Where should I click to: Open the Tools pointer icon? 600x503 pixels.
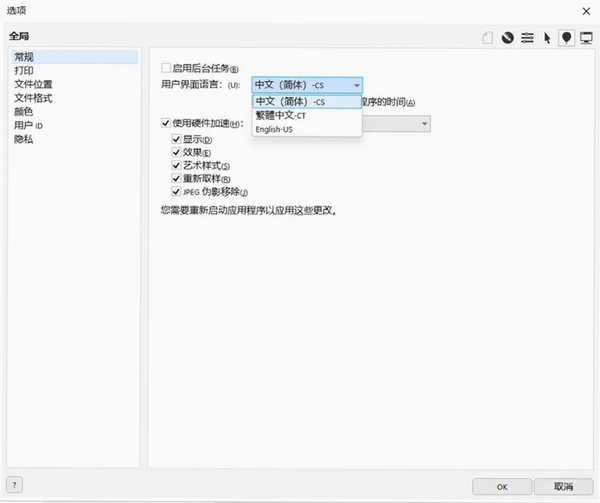[x=547, y=38]
